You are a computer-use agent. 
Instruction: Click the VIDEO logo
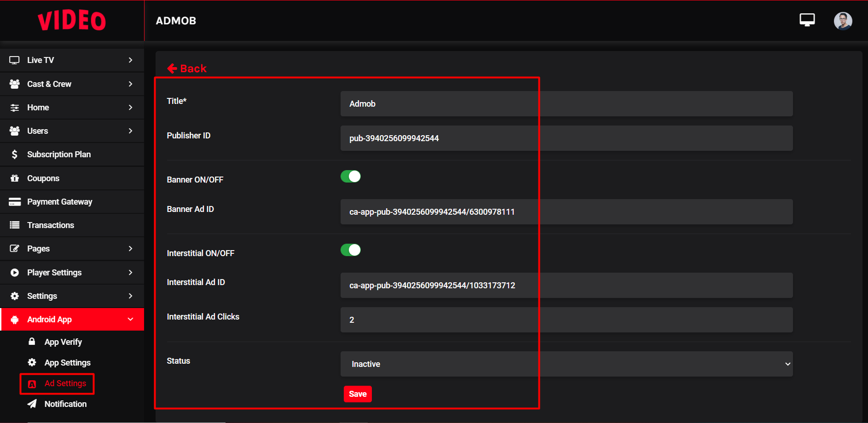click(x=72, y=21)
